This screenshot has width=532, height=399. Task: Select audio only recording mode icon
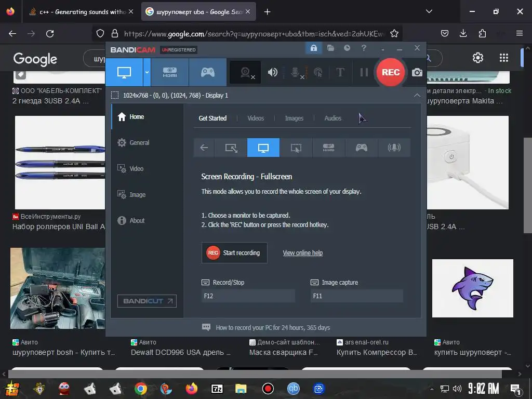394,148
